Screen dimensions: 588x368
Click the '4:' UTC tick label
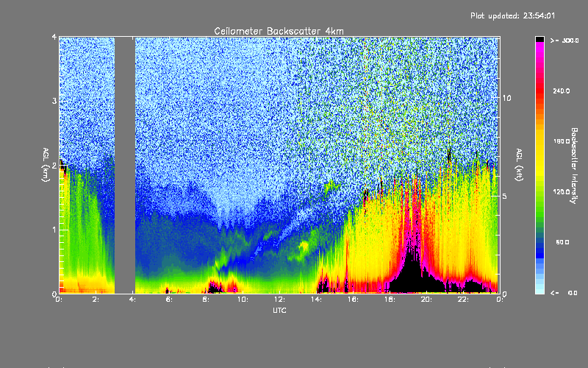click(x=133, y=300)
